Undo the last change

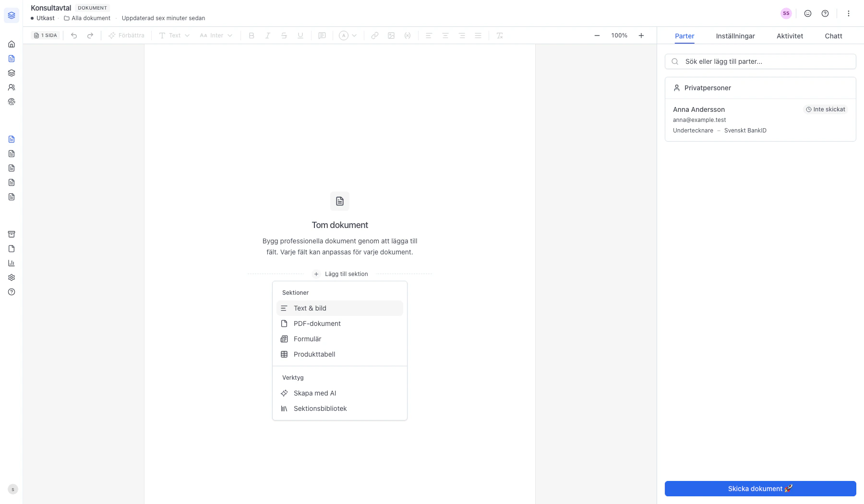coord(74,36)
